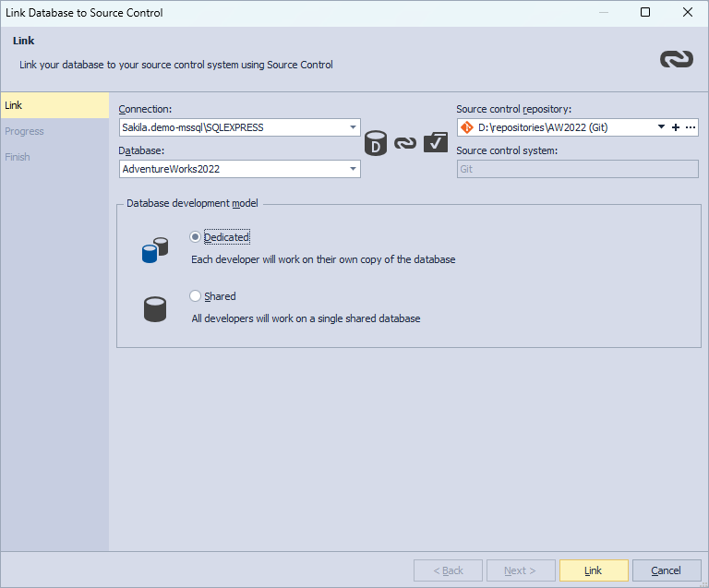This screenshot has height=588, width=709.
Task: Click the Shared model single database icon
Action: tap(155, 309)
